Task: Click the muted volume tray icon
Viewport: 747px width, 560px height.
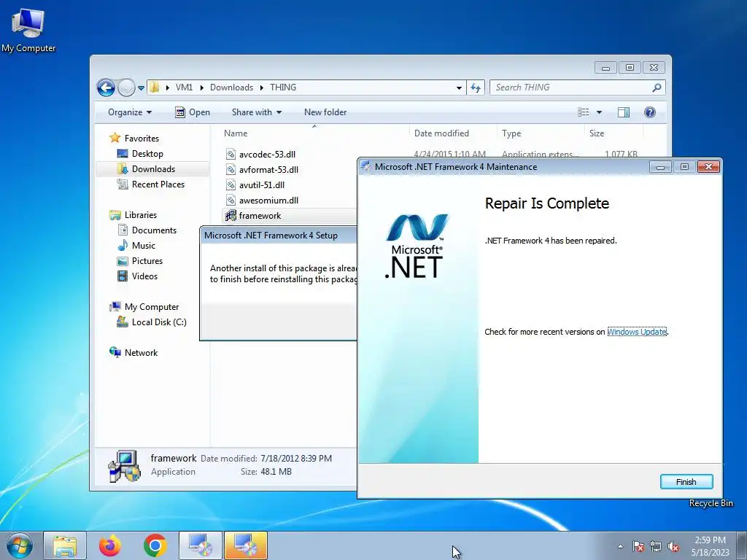Action: 673,546
